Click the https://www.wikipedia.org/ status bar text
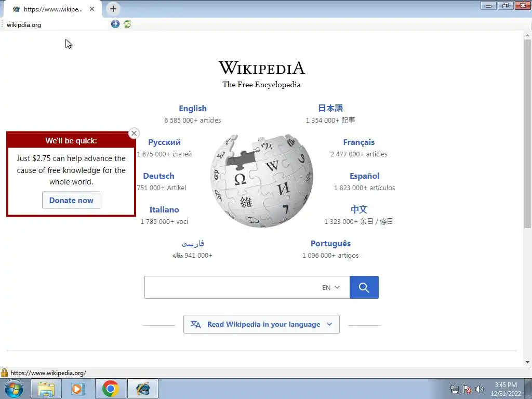Image resolution: width=532 pixels, height=399 pixels. (48, 373)
